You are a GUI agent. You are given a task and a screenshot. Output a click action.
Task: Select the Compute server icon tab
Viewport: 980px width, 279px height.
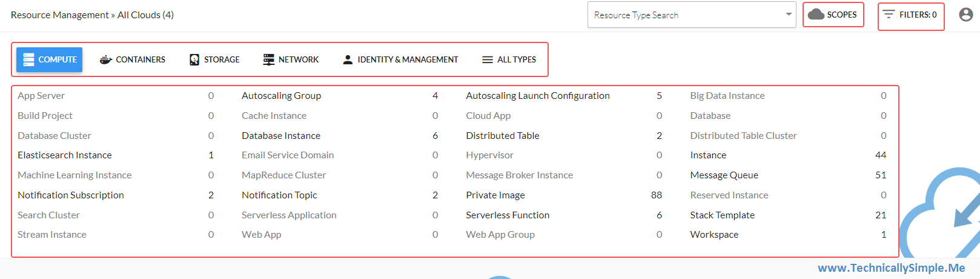coord(28,59)
